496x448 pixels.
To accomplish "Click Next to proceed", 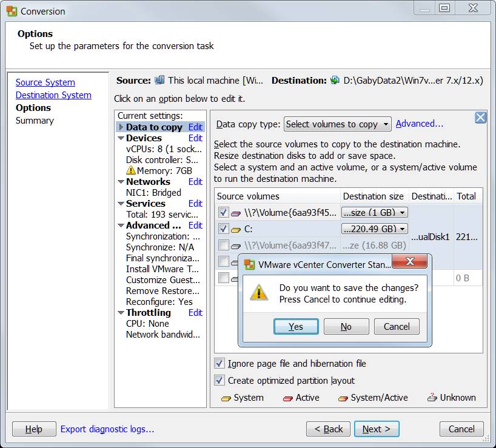I will [377, 429].
